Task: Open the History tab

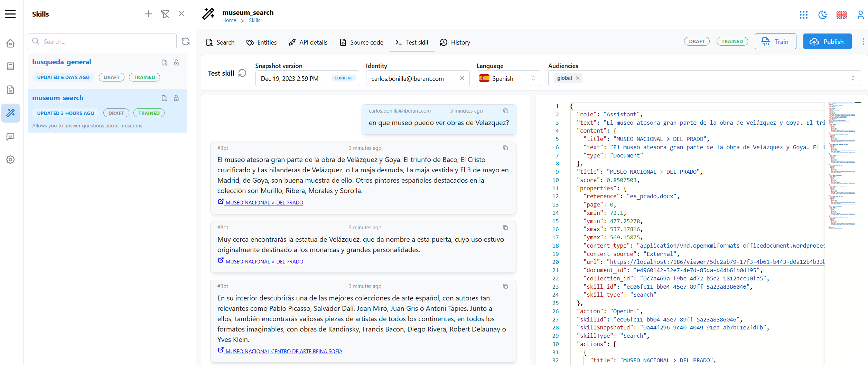Action: 455,42
